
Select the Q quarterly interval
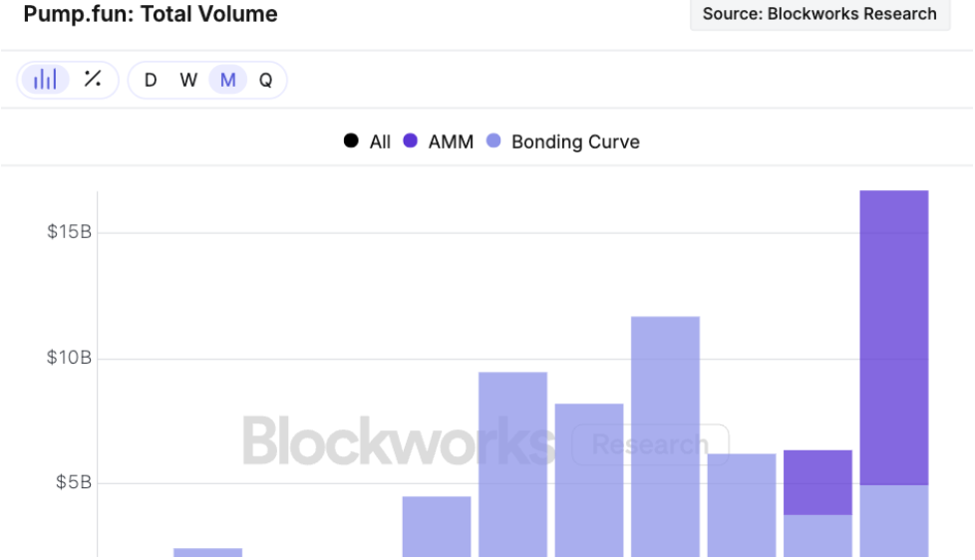(265, 80)
